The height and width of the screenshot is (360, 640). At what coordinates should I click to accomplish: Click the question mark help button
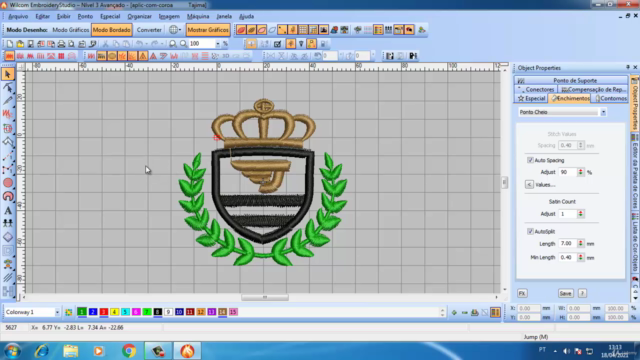pyautogui.click(x=582, y=293)
